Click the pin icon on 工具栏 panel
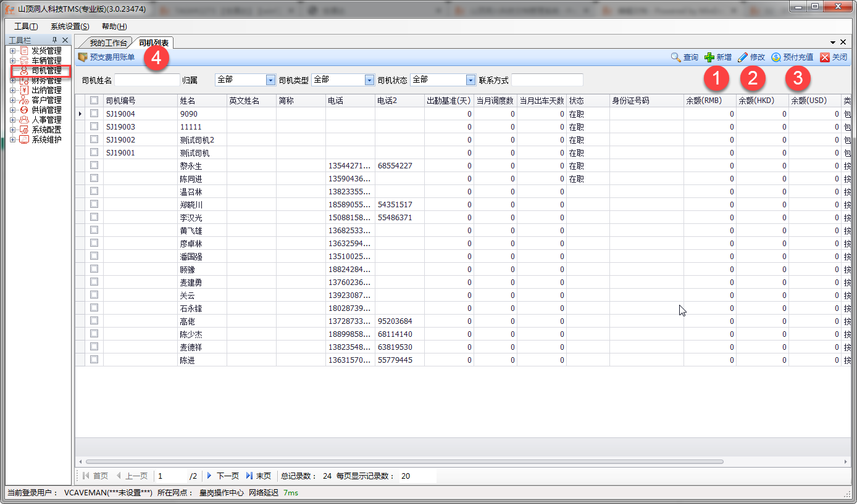This screenshot has width=857, height=504. 54,40
